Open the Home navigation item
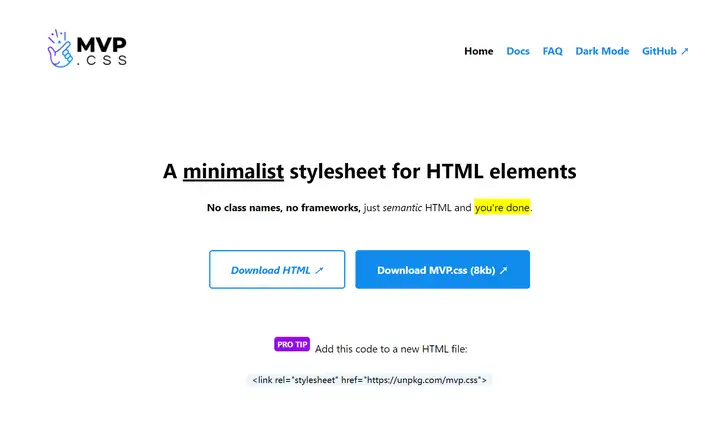 (x=478, y=51)
